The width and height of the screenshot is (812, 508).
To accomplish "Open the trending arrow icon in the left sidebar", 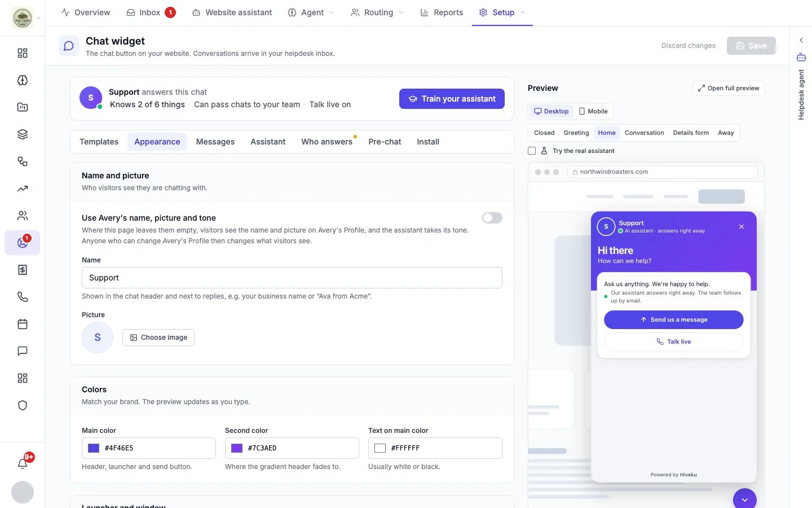I will click(23, 189).
